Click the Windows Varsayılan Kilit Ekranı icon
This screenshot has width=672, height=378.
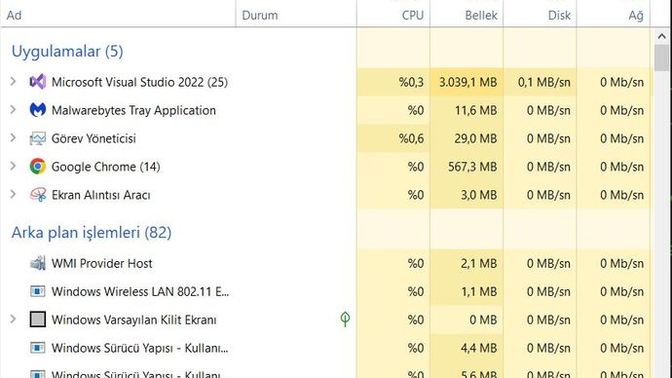click(38, 319)
